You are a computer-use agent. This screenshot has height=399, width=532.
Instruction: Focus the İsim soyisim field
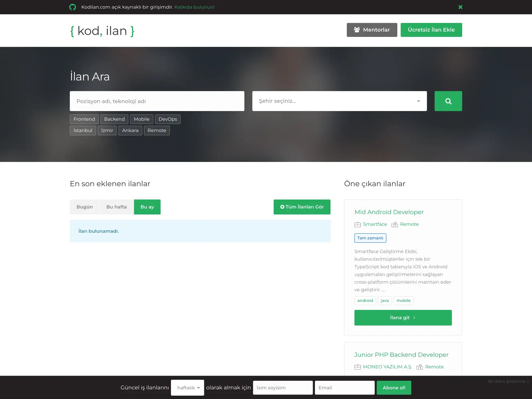(x=283, y=388)
